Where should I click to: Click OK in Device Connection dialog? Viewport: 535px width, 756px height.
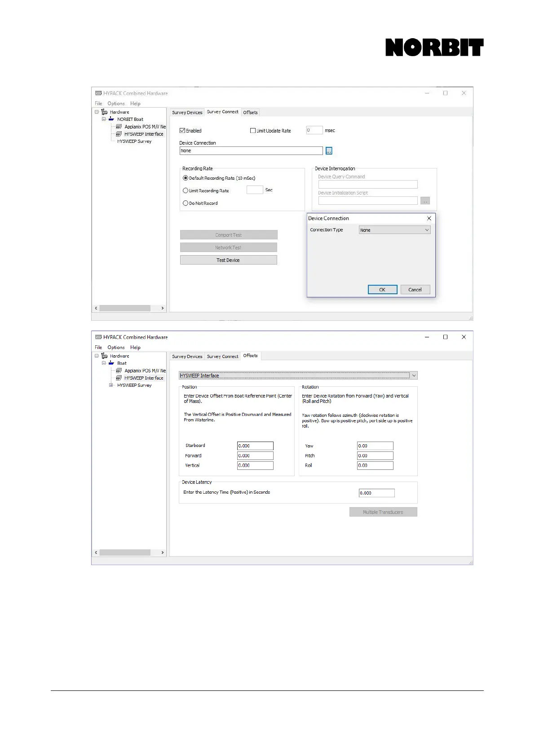382,290
